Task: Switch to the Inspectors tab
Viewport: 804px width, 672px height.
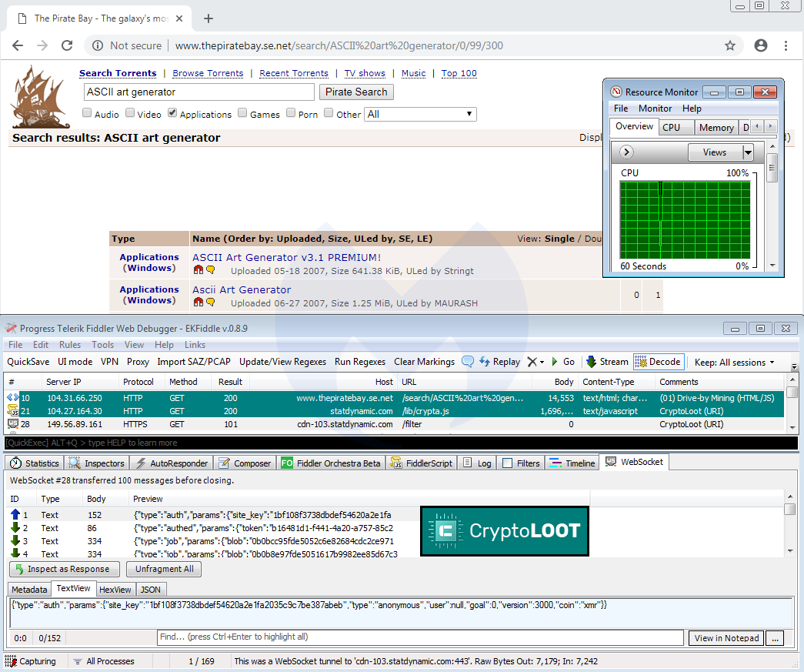Action: [x=97, y=463]
